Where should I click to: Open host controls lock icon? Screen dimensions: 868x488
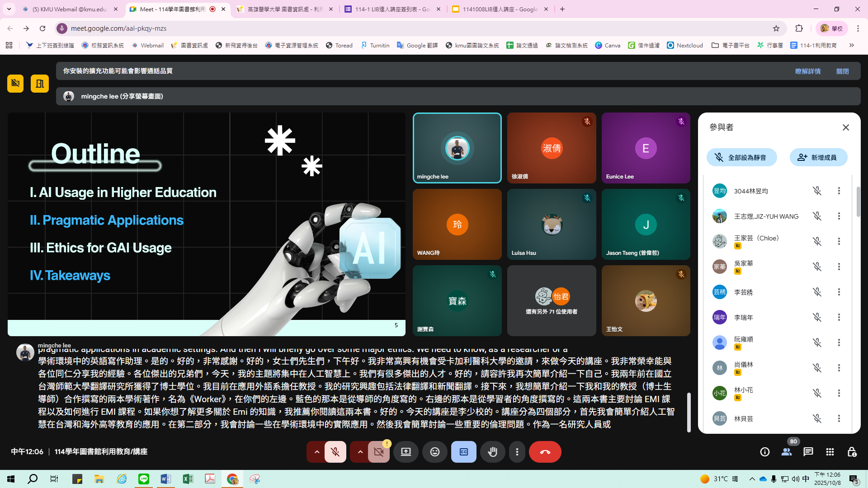(x=852, y=452)
